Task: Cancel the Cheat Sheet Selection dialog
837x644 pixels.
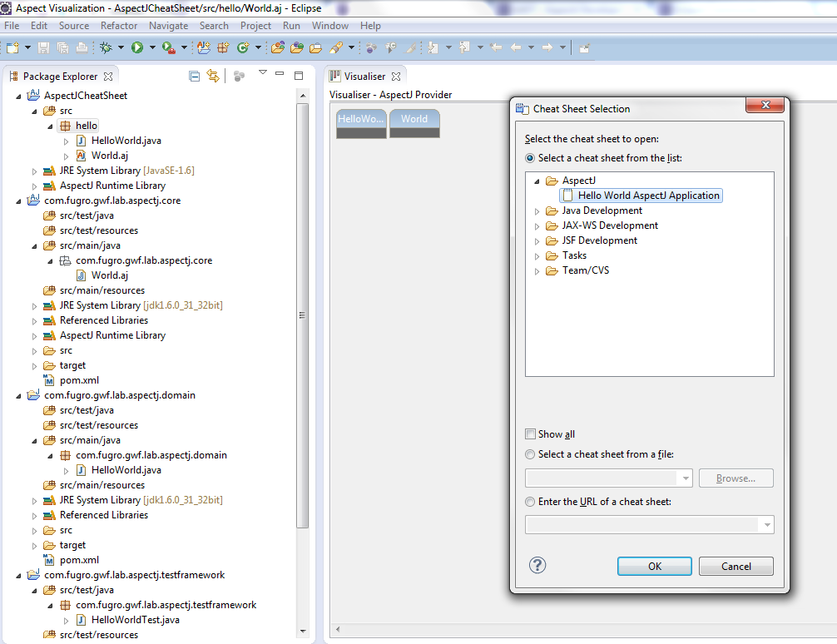Action: click(735, 567)
